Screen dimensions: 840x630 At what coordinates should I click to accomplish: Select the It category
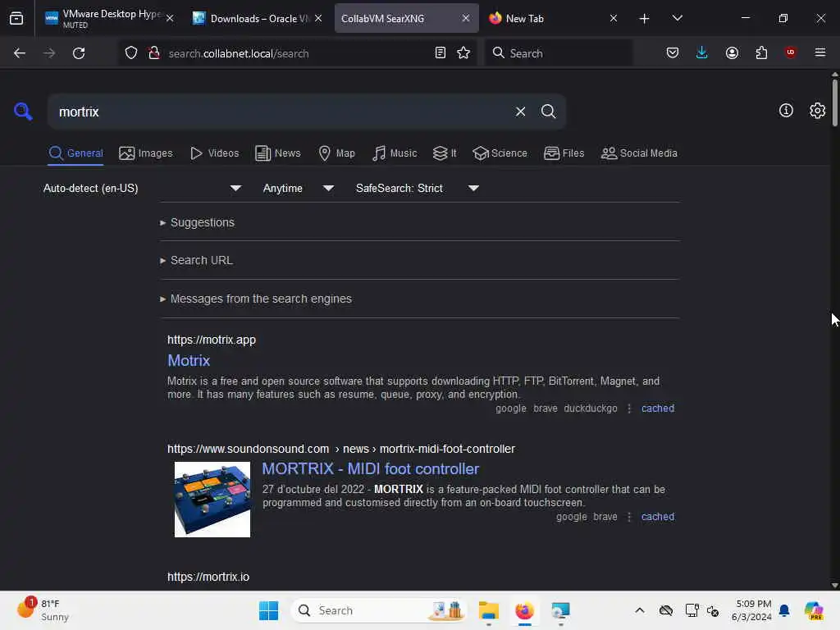click(x=445, y=153)
